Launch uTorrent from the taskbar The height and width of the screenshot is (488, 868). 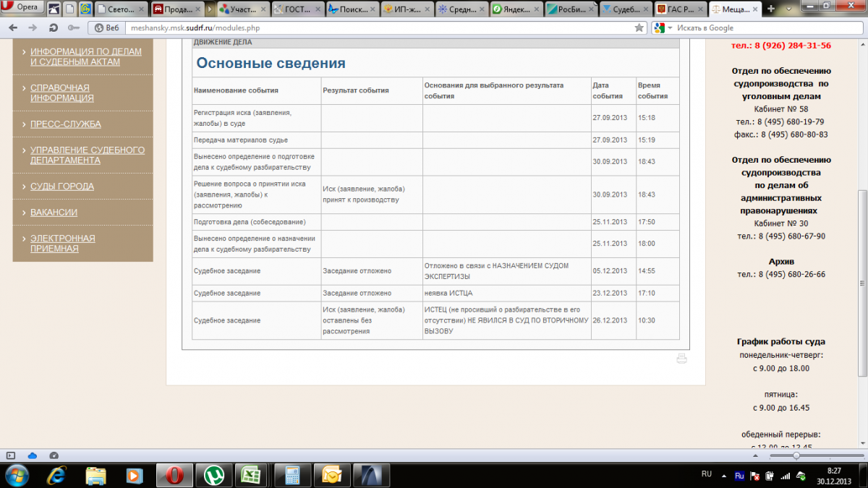(x=213, y=475)
